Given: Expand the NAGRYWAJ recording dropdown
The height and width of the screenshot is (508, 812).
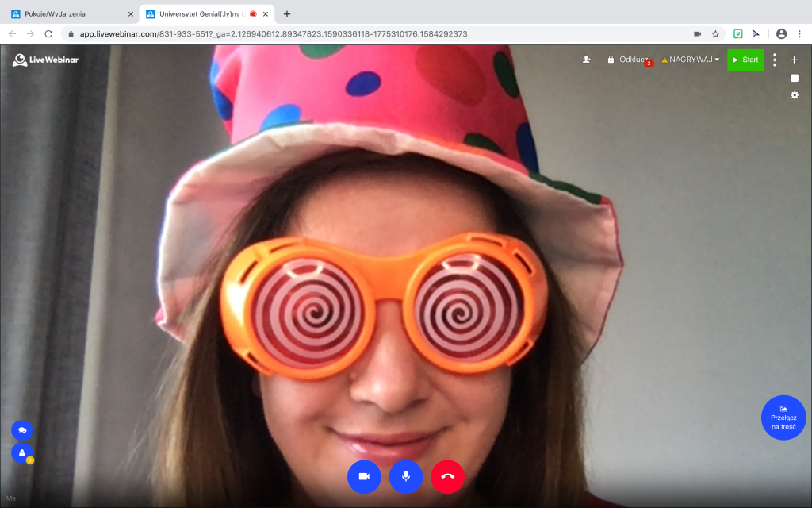Looking at the screenshot, I should click(691, 60).
